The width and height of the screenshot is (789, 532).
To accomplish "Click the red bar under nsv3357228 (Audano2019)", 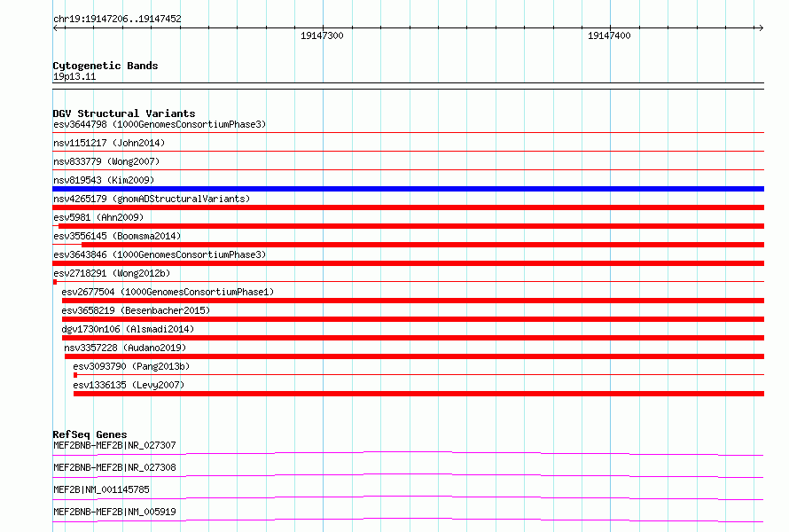I will (x=414, y=356).
